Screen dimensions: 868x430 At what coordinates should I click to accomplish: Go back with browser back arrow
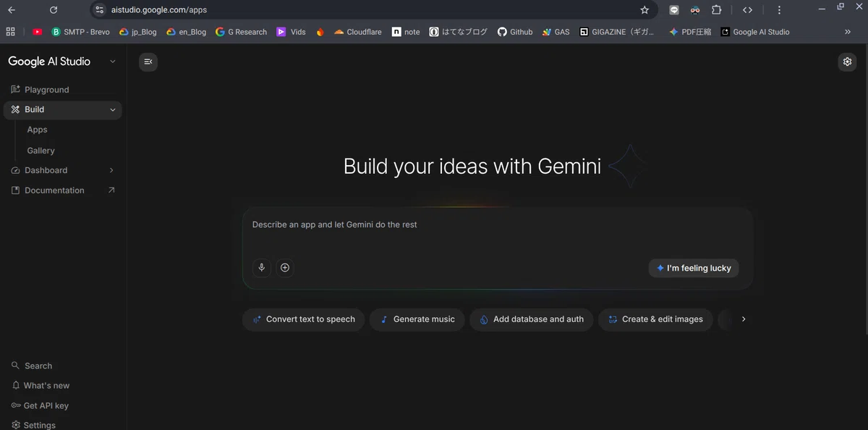point(11,10)
